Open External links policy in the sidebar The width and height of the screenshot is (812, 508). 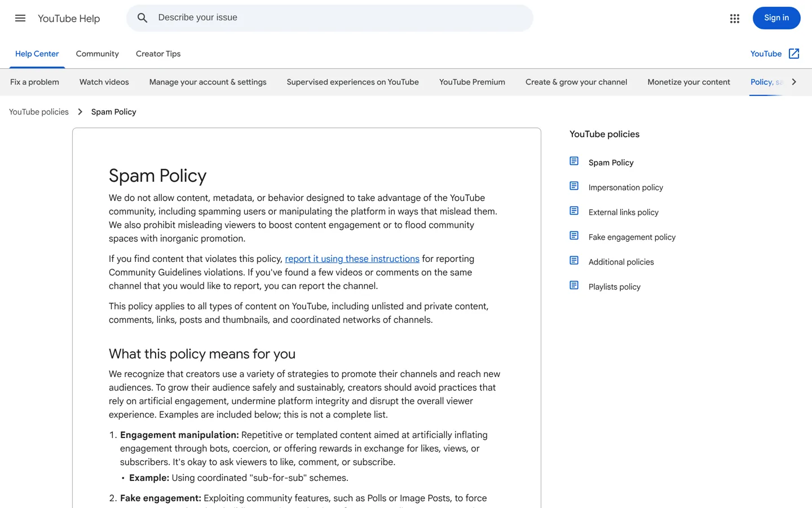(x=624, y=212)
